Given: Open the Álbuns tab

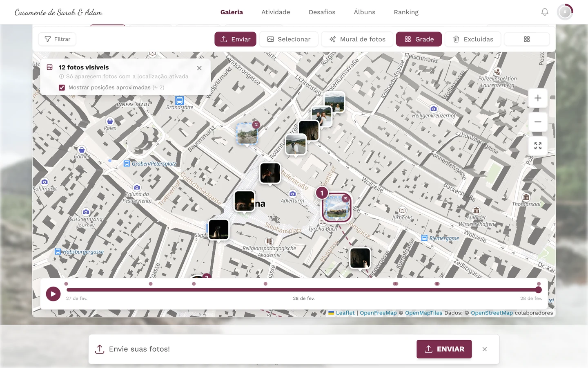Looking at the screenshot, I should click(x=364, y=12).
